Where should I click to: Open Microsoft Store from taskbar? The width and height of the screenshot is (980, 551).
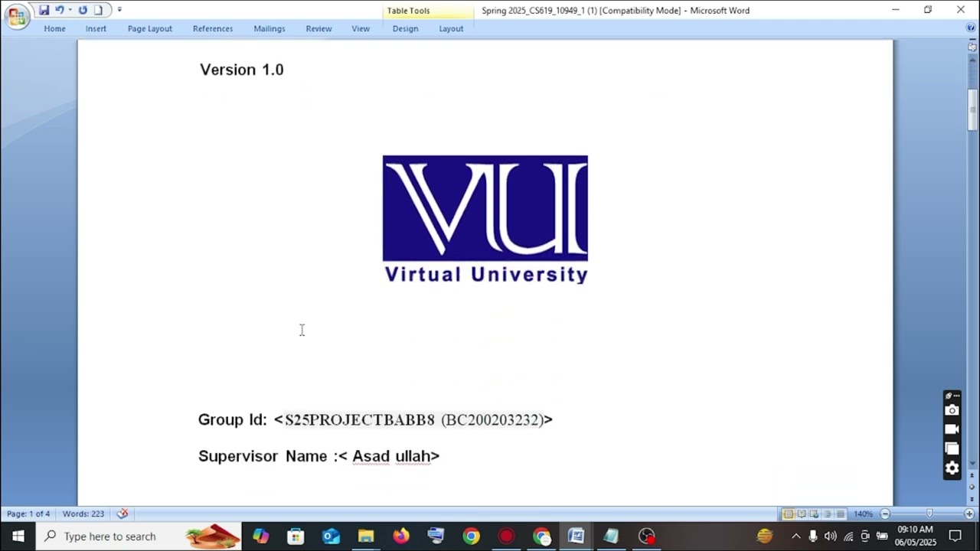coord(296,536)
